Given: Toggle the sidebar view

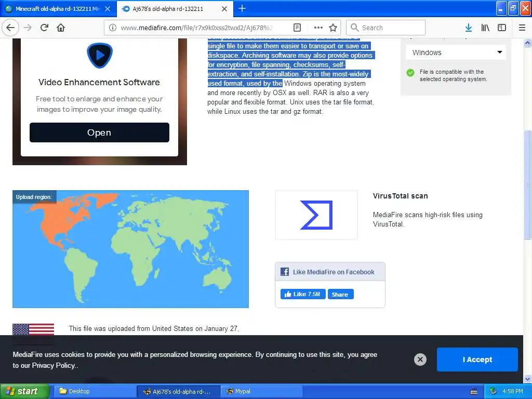Looking at the screenshot, I should click(x=502, y=28).
